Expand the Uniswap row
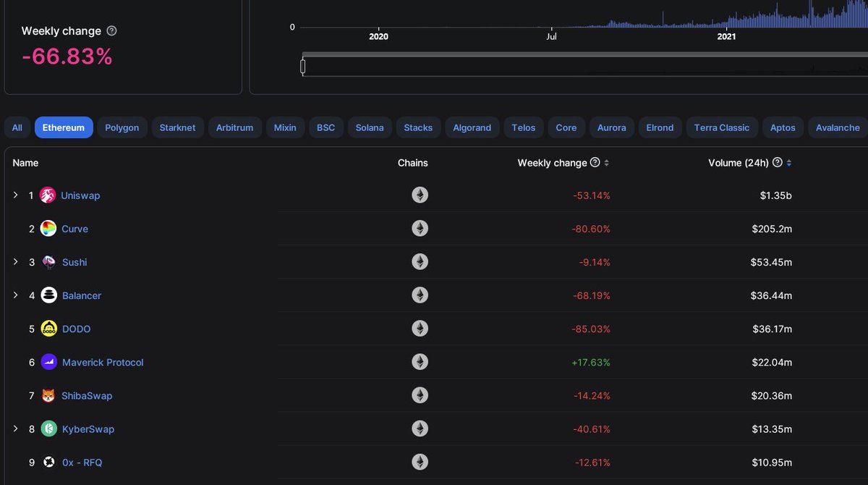 [16, 195]
